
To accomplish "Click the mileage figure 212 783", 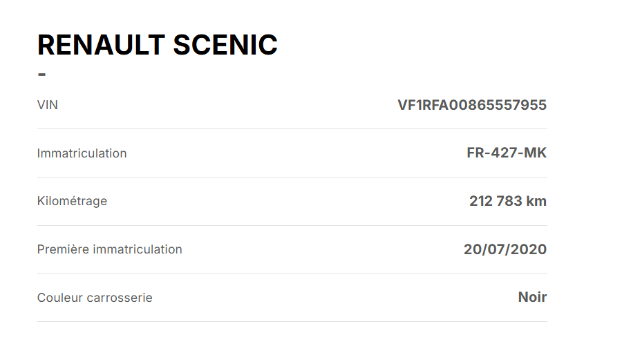I will 495,201.
